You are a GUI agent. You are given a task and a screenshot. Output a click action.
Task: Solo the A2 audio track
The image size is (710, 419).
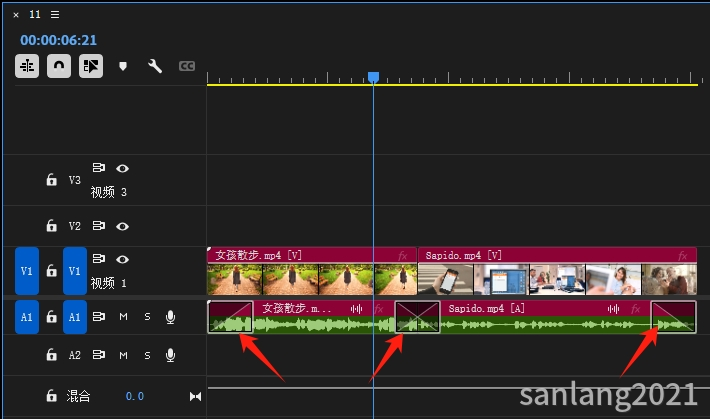pos(147,355)
